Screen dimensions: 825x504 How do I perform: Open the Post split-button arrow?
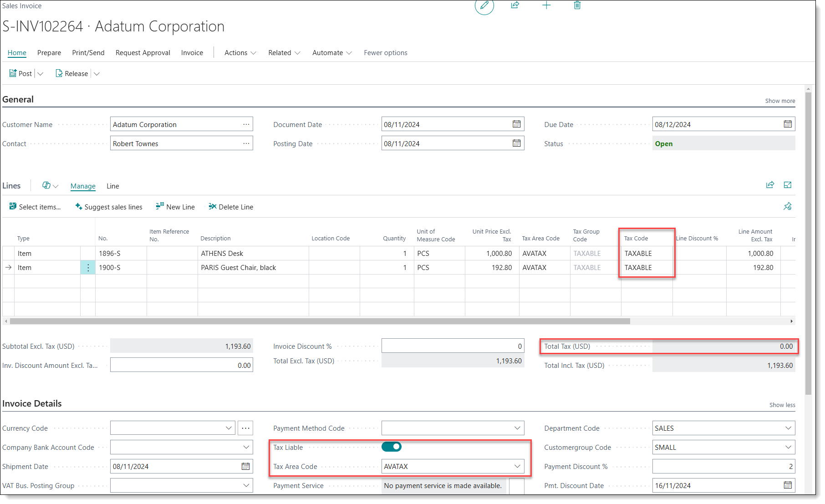click(x=41, y=74)
